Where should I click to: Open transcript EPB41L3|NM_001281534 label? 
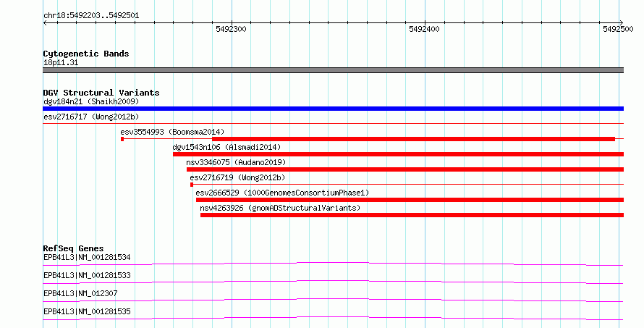pos(87,258)
